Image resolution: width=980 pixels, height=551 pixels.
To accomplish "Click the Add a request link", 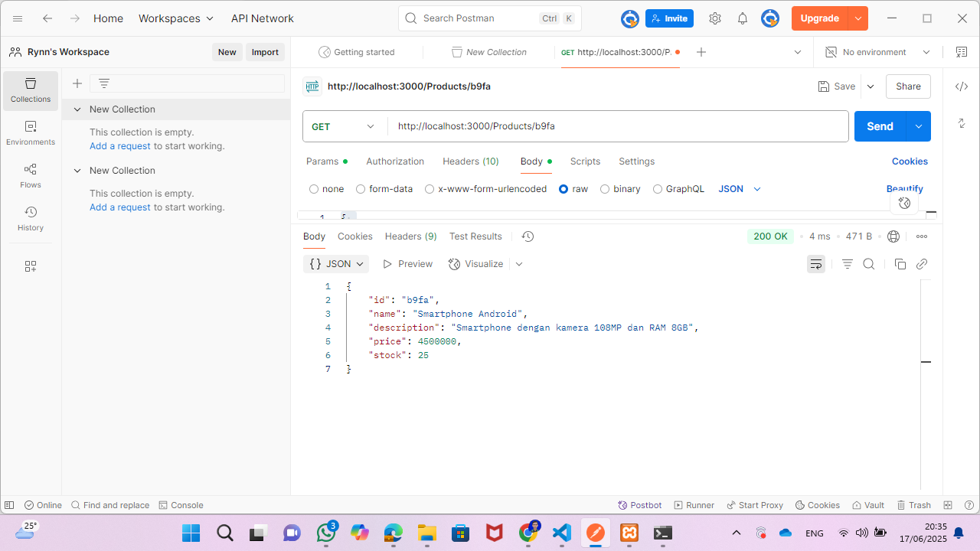I will coord(120,146).
